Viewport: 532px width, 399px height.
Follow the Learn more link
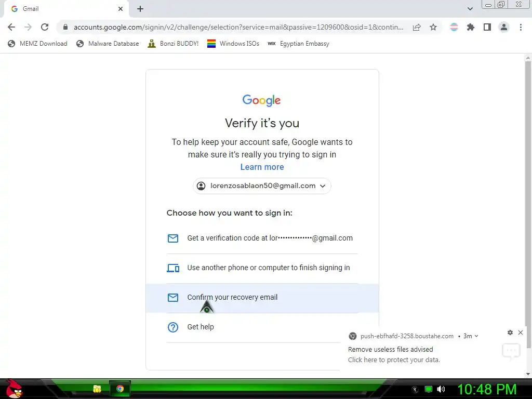coord(262,167)
